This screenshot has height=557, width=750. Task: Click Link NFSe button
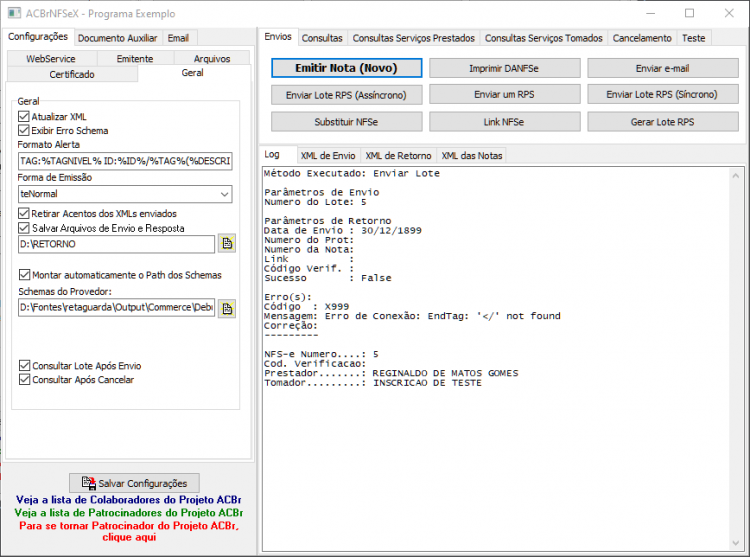(504, 122)
